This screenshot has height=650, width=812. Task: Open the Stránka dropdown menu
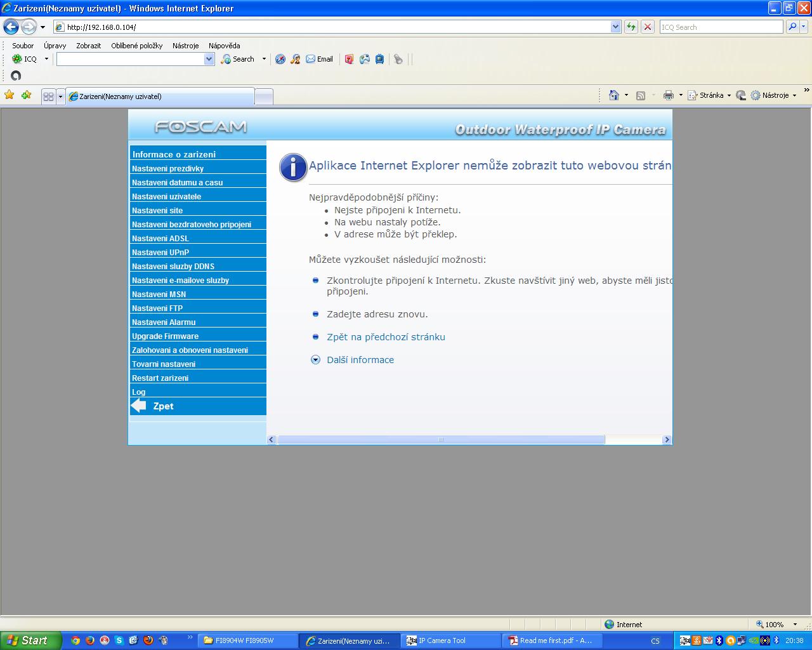(710, 95)
